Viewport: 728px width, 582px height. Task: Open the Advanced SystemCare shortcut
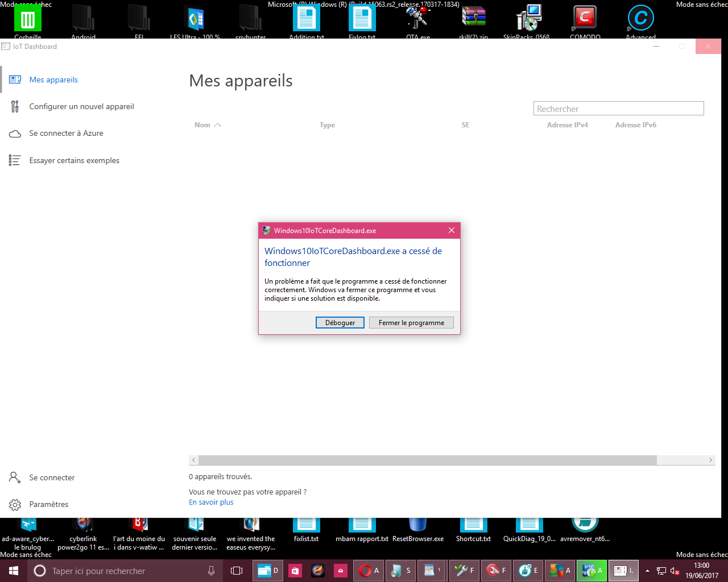[x=640, y=21]
